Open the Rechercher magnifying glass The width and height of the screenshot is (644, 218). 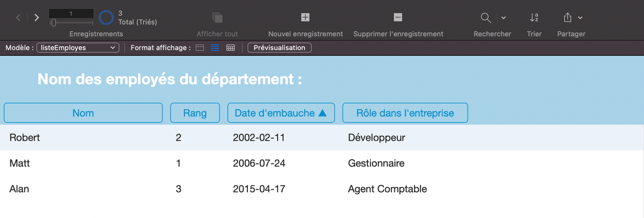point(486,18)
